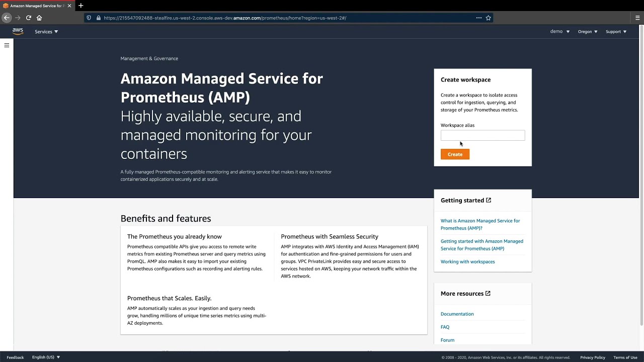Open the hamburger side navigation menu
Viewport: 644px width, 362px height.
coord(7,45)
